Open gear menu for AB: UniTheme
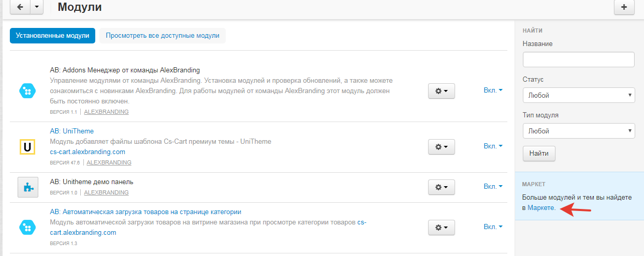The width and height of the screenshot is (644, 256). coord(441,147)
